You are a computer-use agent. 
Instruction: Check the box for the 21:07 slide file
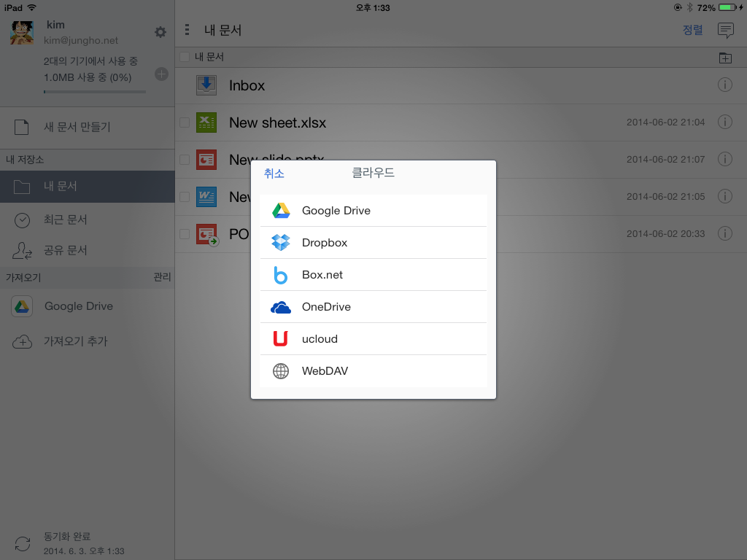tap(185, 160)
